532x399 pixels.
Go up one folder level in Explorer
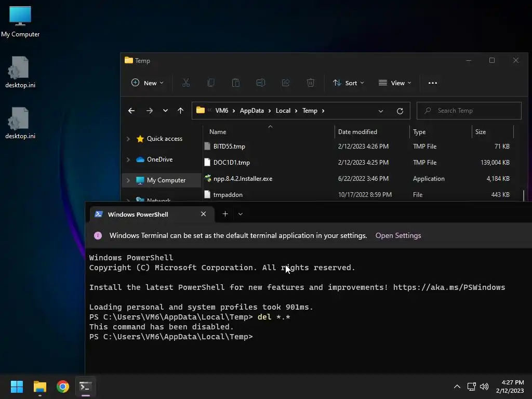(x=180, y=111)
